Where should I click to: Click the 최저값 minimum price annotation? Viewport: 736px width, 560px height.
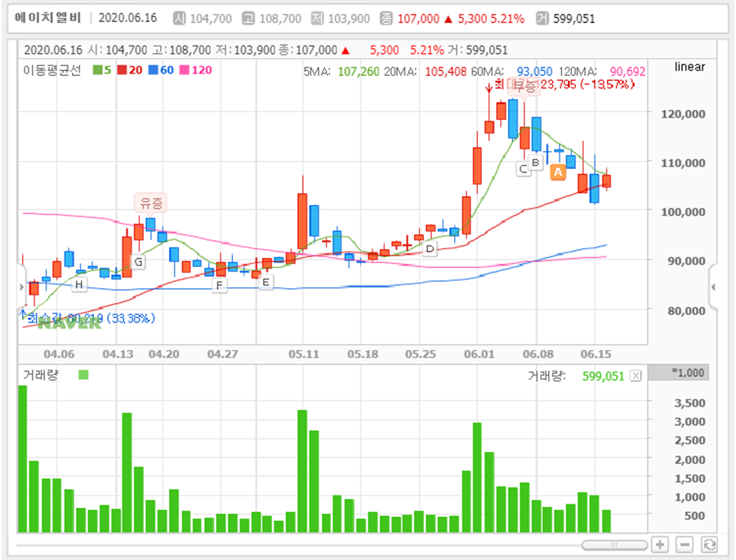tap(91, 318)
